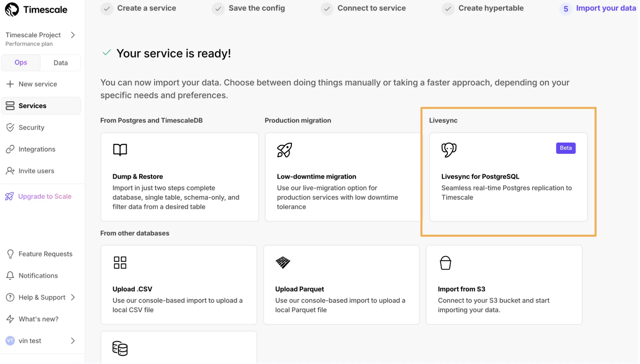
Task: Open the Import from S3 card
Action: pyautogui.click(x=504, y=285)
